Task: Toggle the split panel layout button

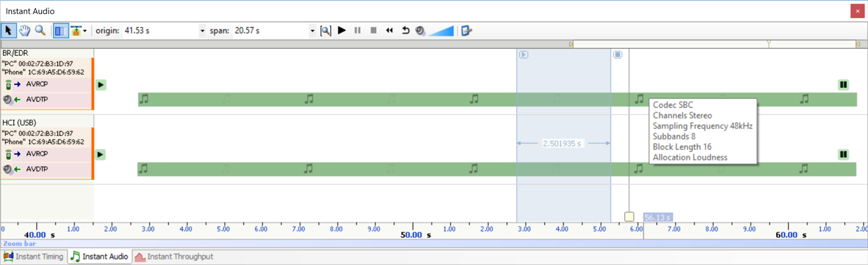Action: [x=61, y=31]
